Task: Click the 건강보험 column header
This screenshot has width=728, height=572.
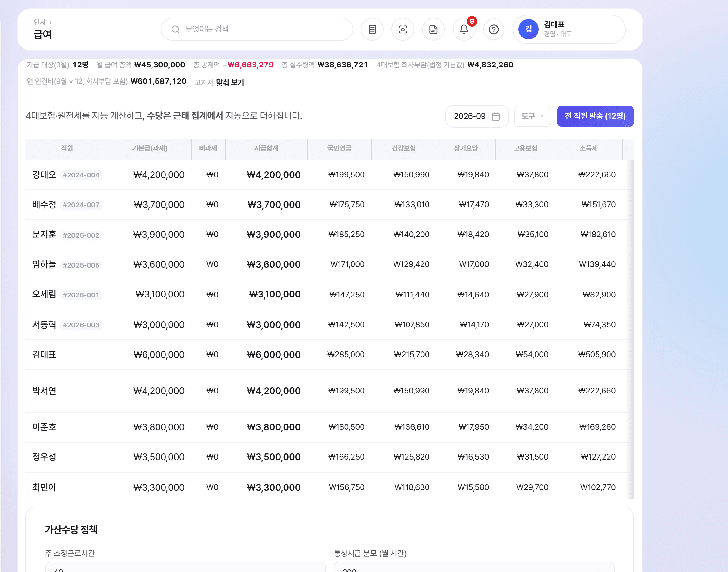Action: (404, 148)
